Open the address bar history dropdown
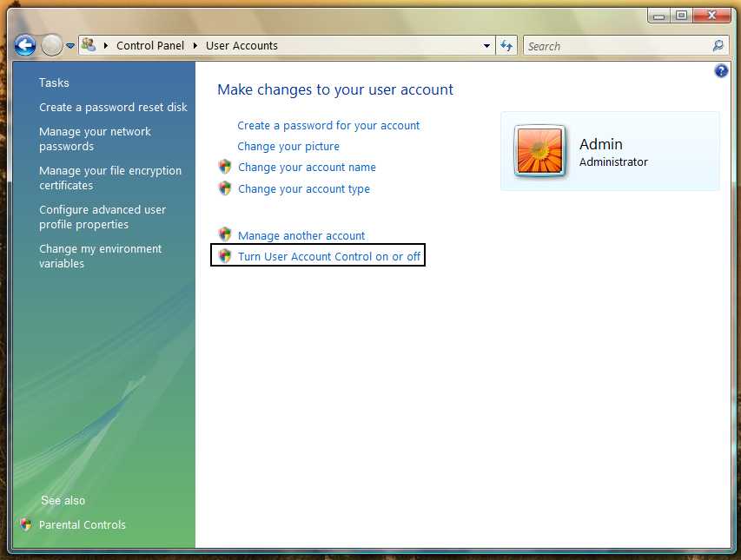Viewport: 741px width, 560px height. pyautogui.click(x=486, y=46)
